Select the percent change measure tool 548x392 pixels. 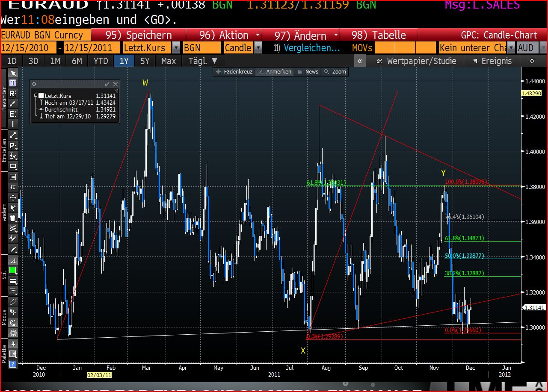13,156
